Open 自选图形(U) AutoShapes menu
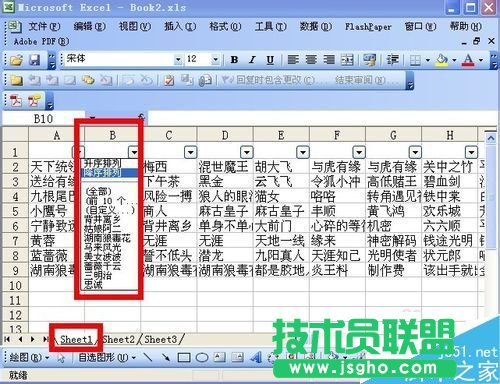 pyautogui.click(x=107, y=358)
